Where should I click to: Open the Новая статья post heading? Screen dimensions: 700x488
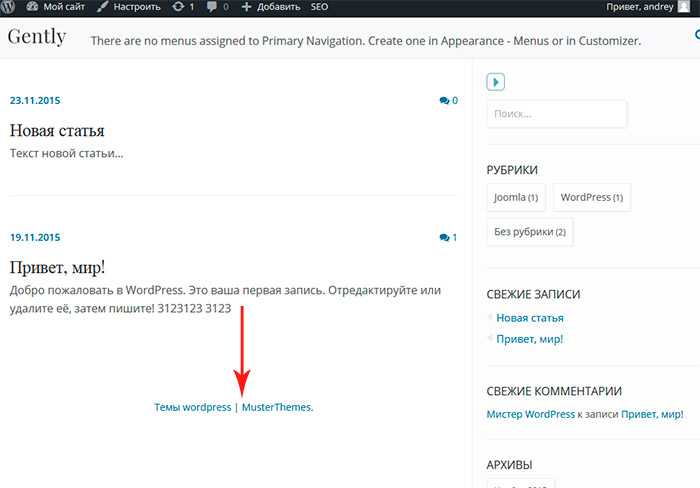coord(57,130)
